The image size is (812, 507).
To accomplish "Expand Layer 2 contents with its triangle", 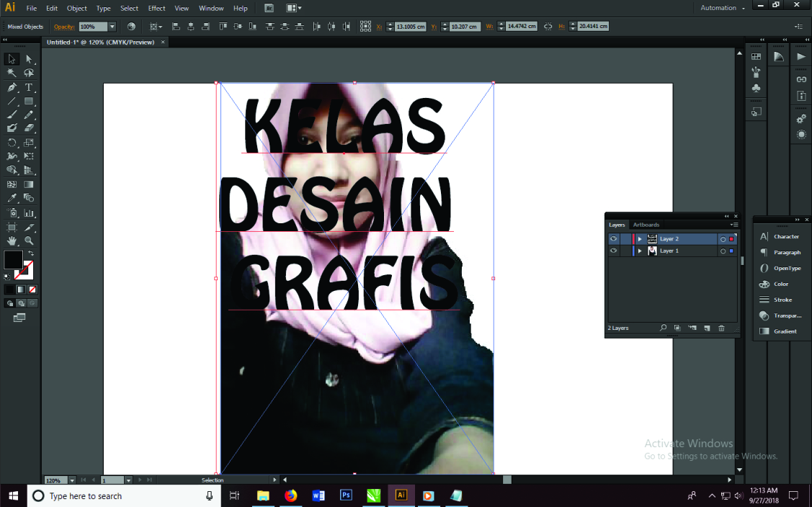I will [640, 239].
